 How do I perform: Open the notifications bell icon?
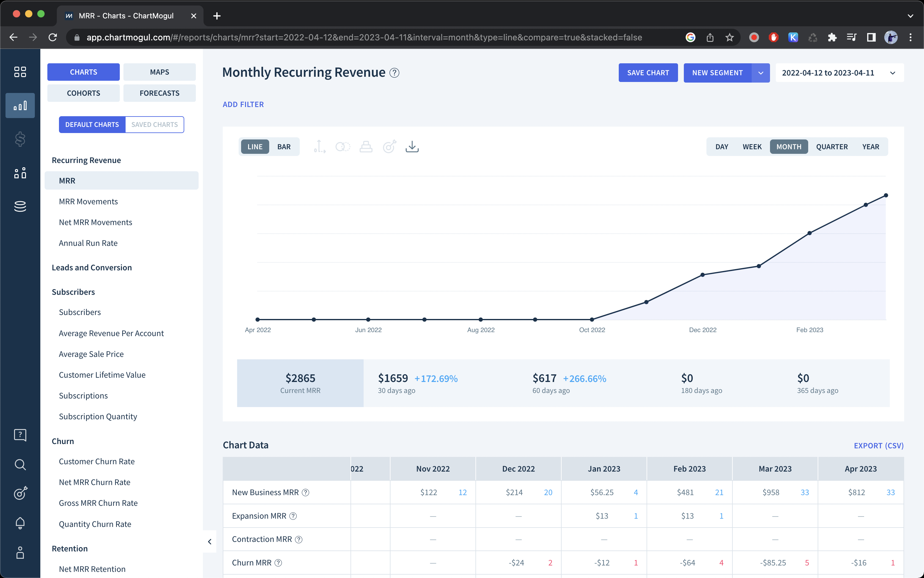(20, 523)
